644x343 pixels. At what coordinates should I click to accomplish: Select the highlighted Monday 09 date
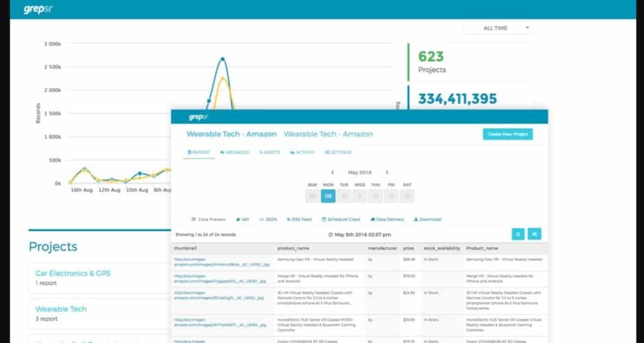[x=328, y=196]
